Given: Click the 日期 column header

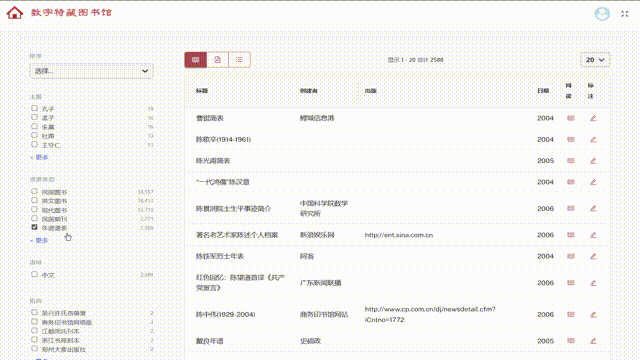Looking at the screenshot, I should 543,91.
